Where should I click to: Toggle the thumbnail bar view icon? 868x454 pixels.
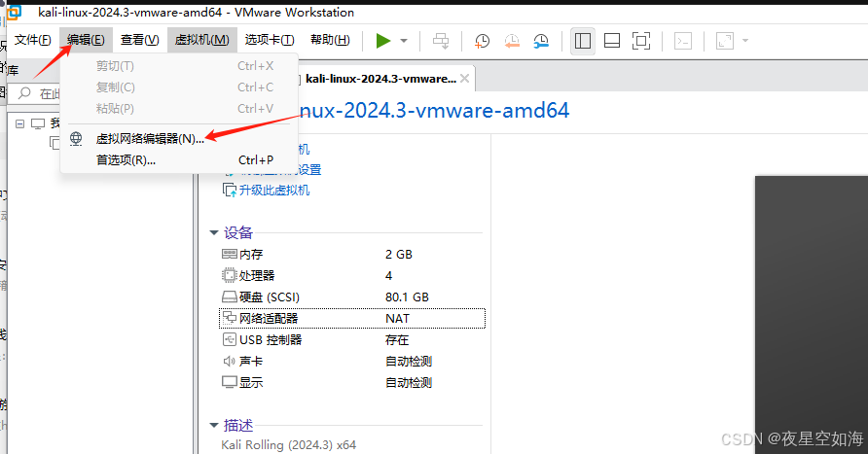612,41
